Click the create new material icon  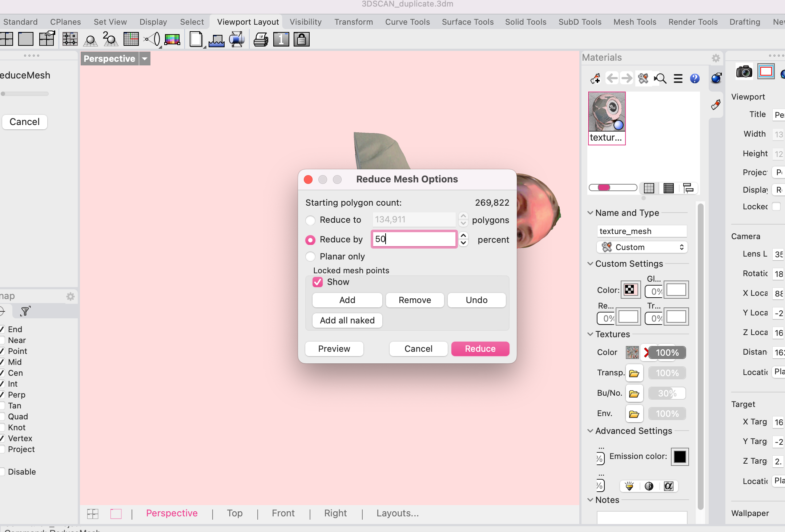pos(595,78)
